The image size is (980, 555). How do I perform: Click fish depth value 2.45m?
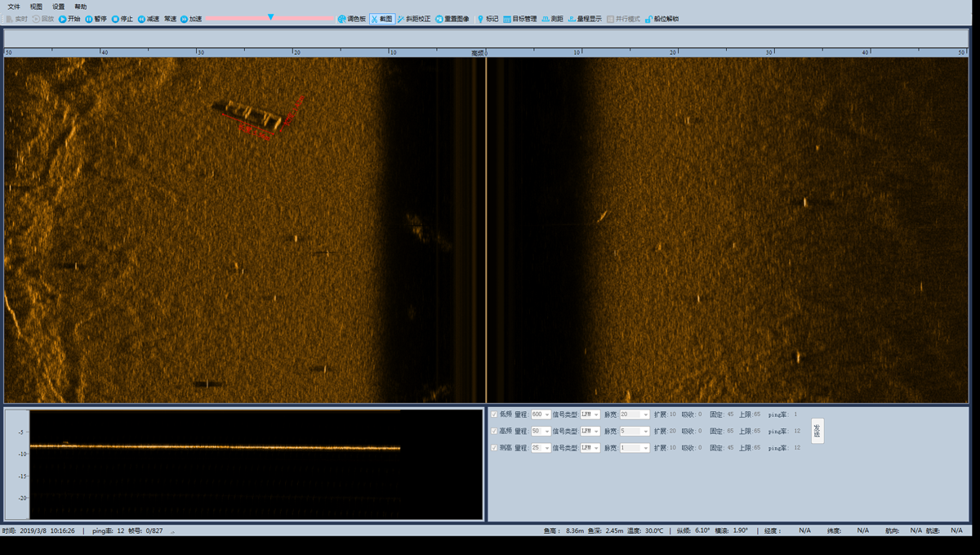(x=614, y=530)
